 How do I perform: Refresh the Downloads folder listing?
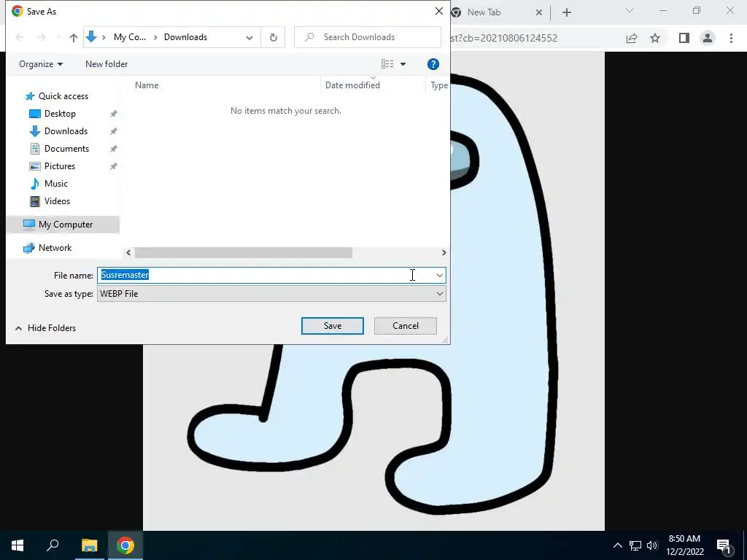pos(274,37)
